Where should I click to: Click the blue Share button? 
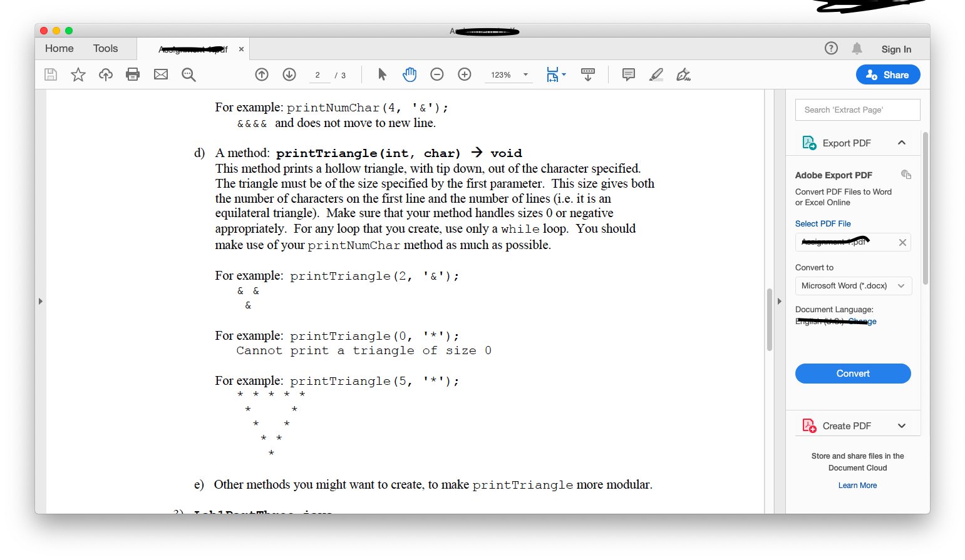(x=888, y=74)
